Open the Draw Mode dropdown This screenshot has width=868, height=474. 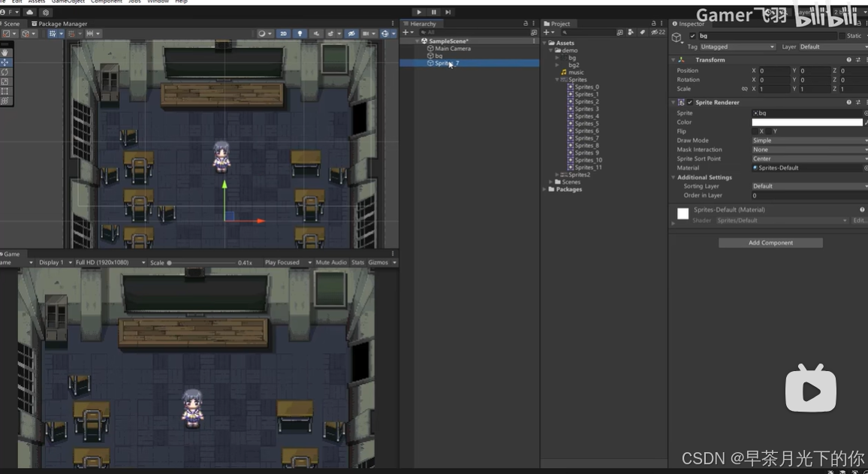pos(809,140)
